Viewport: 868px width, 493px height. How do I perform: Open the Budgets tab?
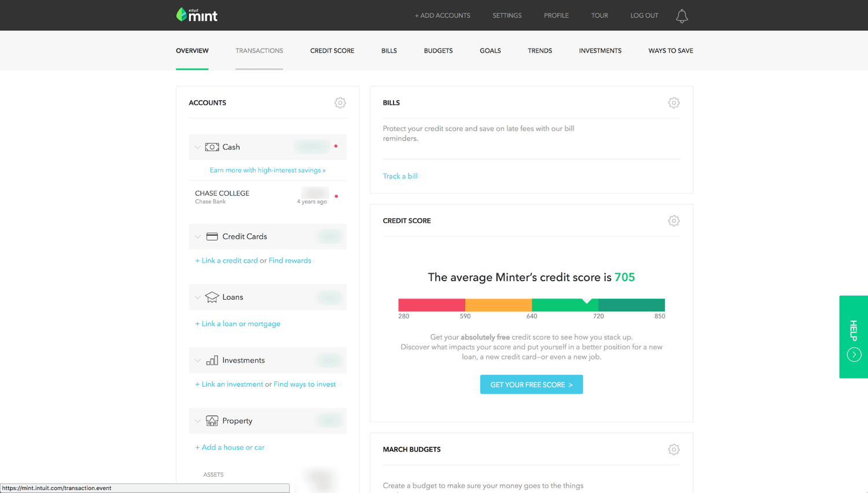click(x=438, y=50)
